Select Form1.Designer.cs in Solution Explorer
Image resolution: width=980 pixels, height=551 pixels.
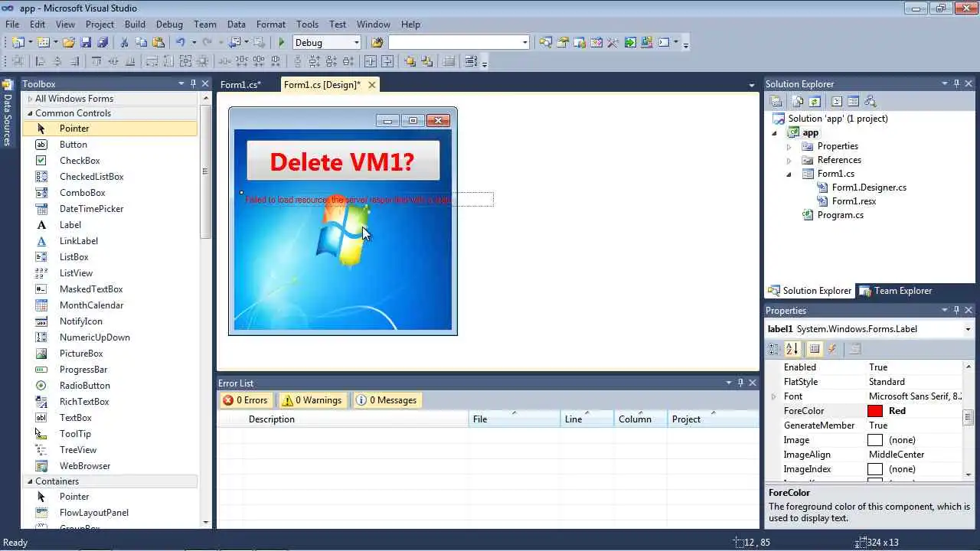[869, 187]
